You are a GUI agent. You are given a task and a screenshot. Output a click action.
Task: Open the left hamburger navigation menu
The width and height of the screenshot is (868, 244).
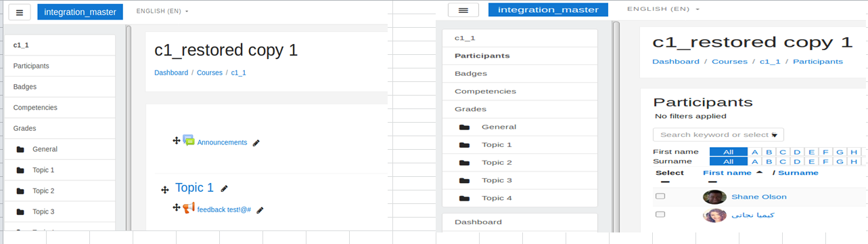(x=20, y=12)
